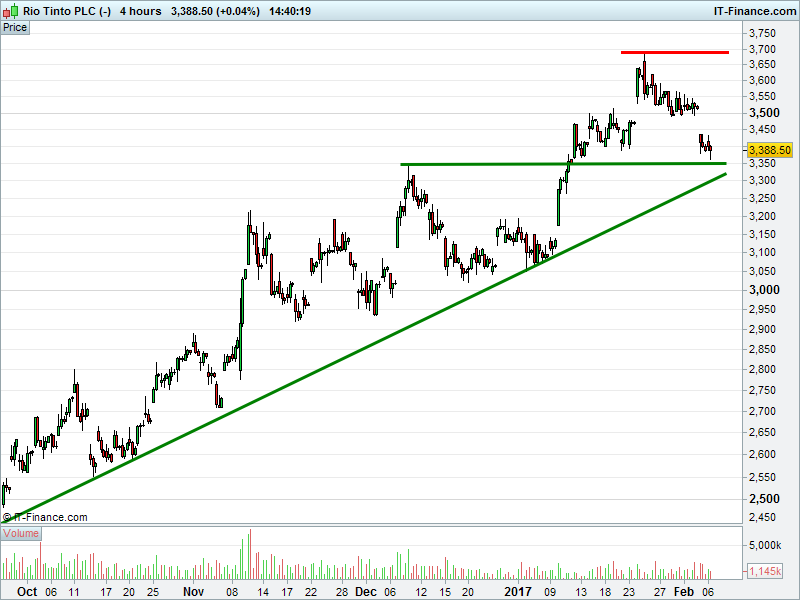This screenshot has width=800, height=600.
Task: Click the candlestick icon beside Rio Tinto PLC
Action: coord(11,11)
